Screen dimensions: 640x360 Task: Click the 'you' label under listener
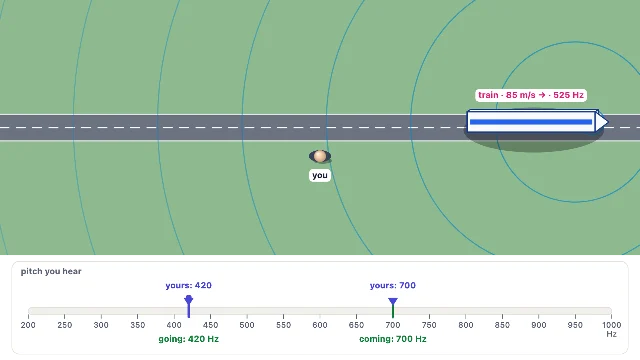point(320,176)
